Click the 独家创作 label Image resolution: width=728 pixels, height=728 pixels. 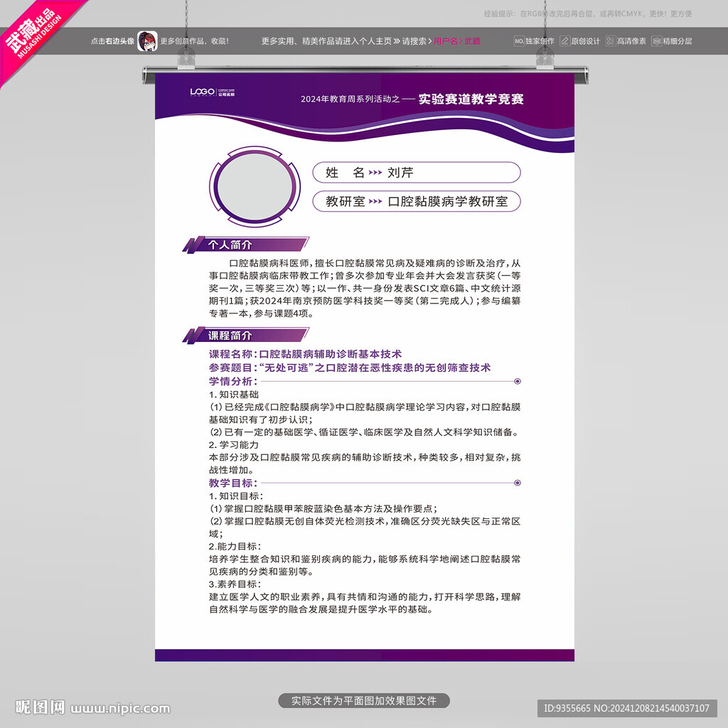540,41
